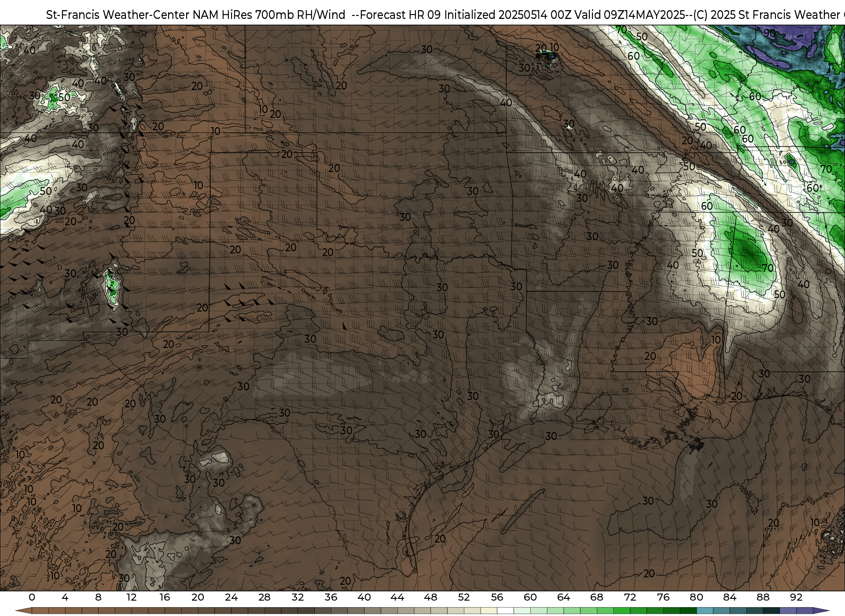This screenshot has width=845, height=616.
Task: Click the colorbar tick label 8
Action: 98,598
